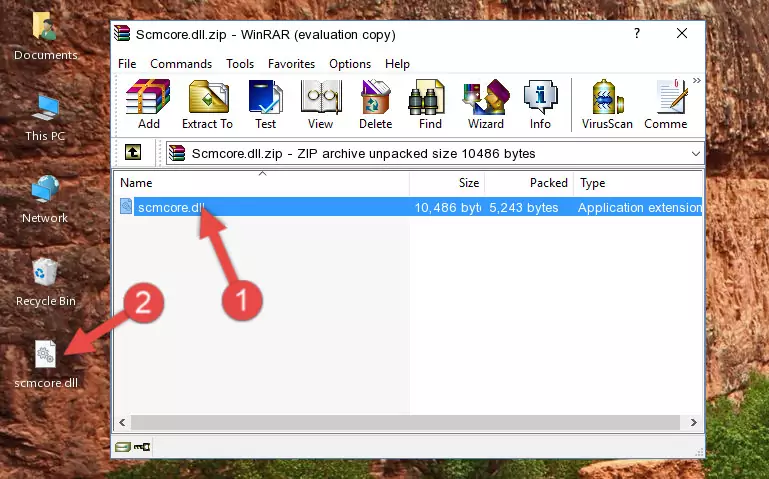Show archive Info

[540, 104]
